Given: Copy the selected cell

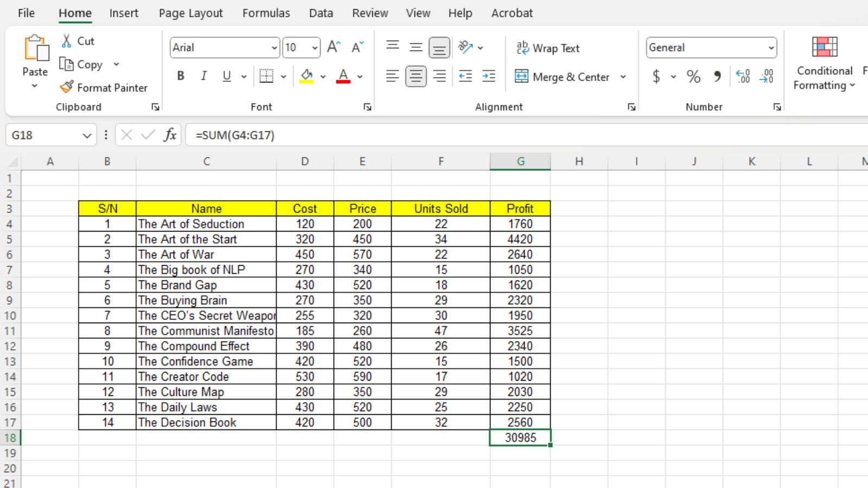Looking at the screenshot, I should [x=81, y=65].
